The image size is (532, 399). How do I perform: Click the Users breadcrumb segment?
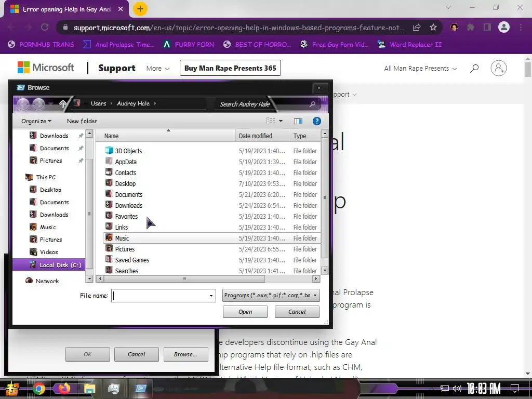tap(98, 103)
